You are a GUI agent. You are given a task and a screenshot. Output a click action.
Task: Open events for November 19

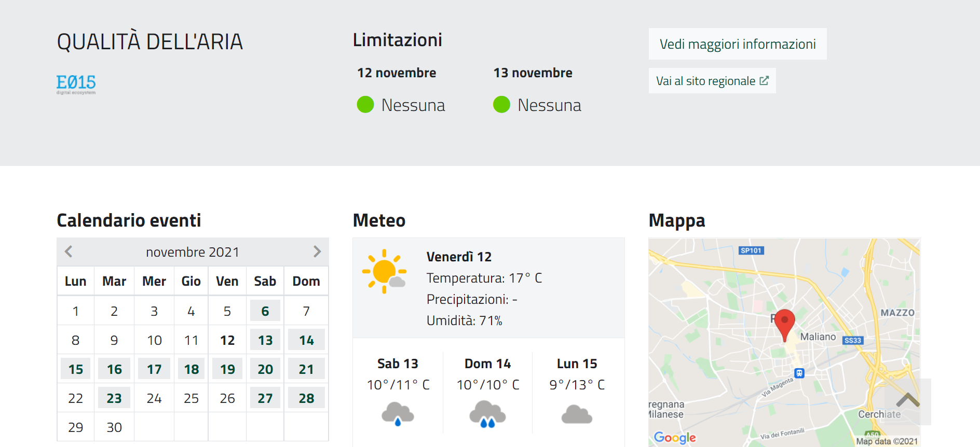227,369
